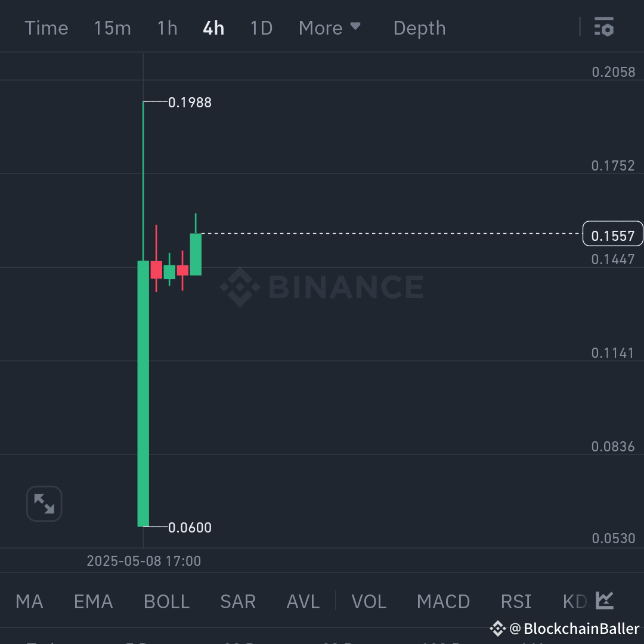Open the MACD indicator
The height and width of the screenshot is (644, 644).
(x=443, y=602)
